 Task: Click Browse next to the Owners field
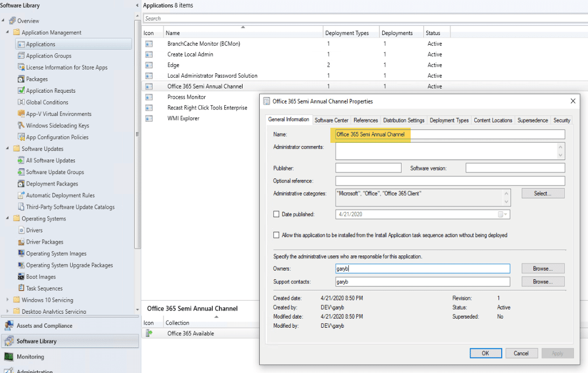(x=543, y=268)
